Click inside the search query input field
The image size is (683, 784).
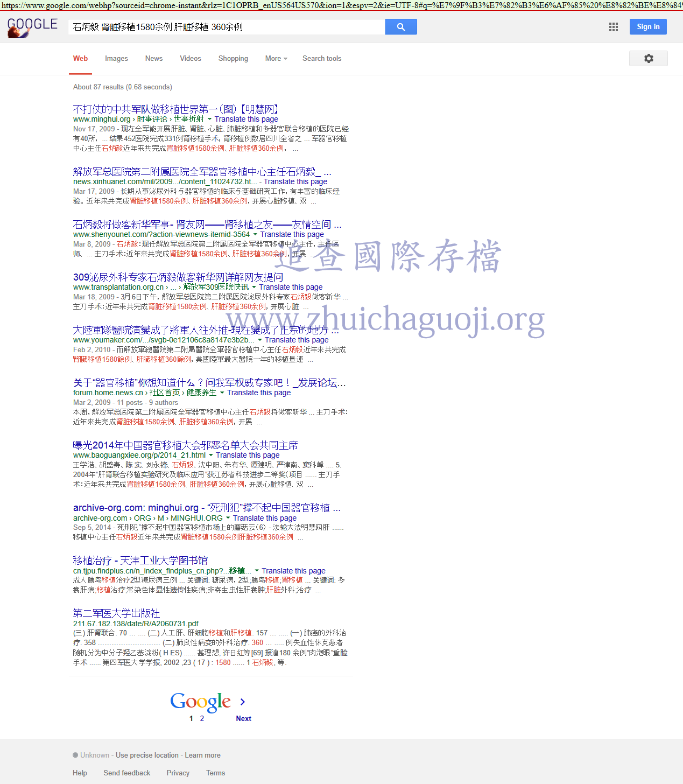(226, 27)
